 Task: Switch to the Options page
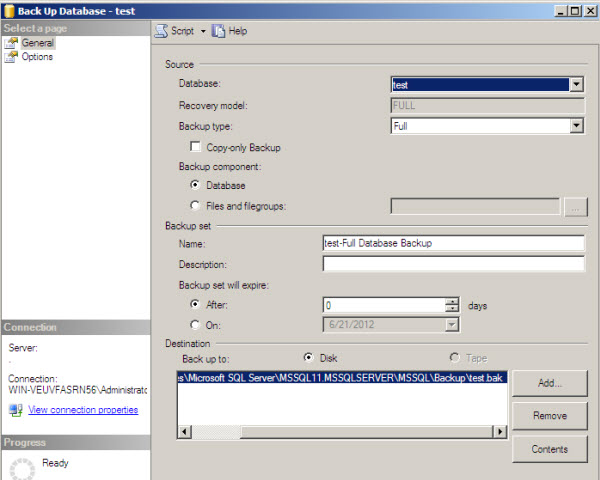point(37,57)
